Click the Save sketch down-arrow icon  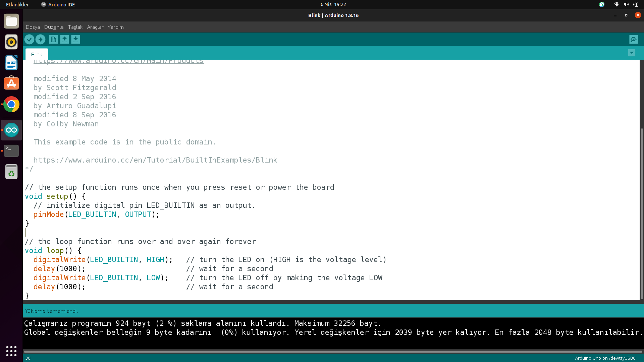[75, 40]
